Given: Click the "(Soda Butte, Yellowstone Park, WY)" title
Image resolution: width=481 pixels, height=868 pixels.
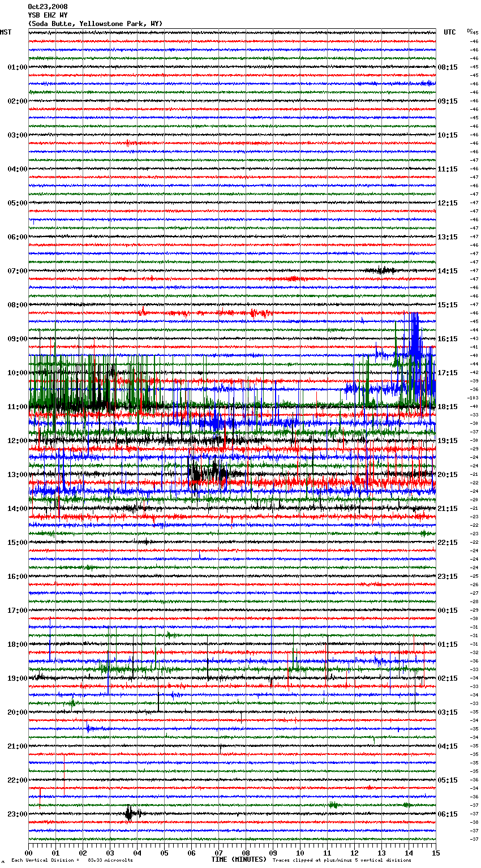Looking at the screenshot, I should 95,24.
